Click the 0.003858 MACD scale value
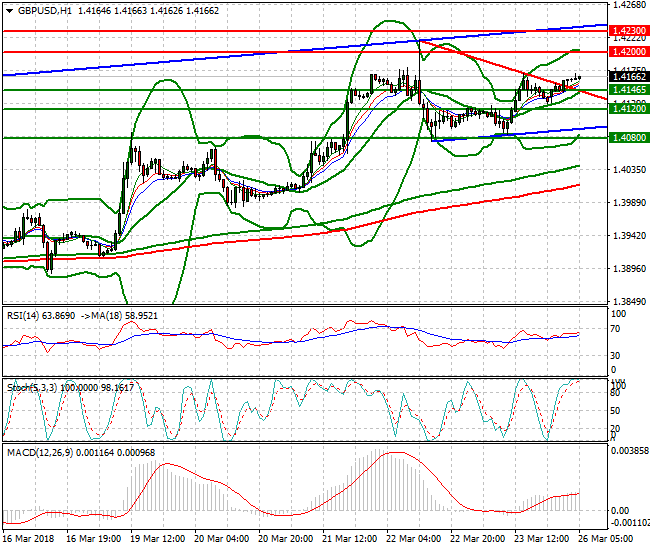The height and width of the screenshot is (550, 650). point(630,451)
